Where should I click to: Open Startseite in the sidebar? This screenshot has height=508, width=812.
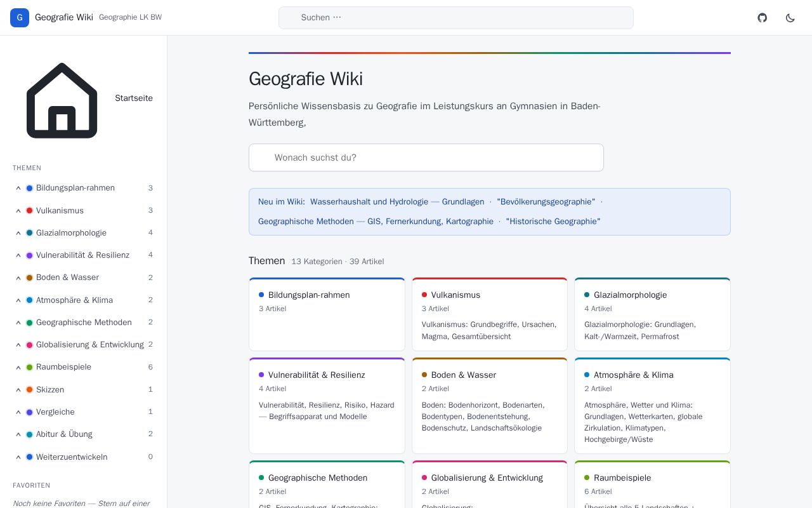tap(134, 98)
